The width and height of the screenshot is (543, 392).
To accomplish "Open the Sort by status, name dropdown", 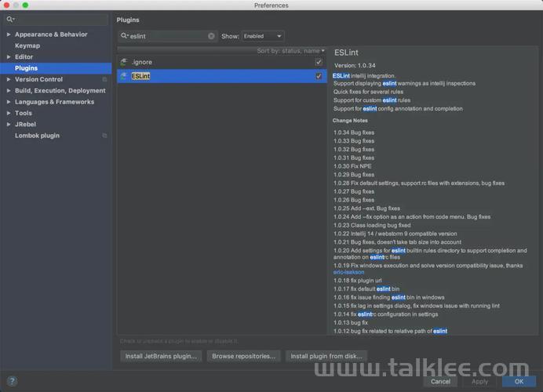I will [291, 51].
